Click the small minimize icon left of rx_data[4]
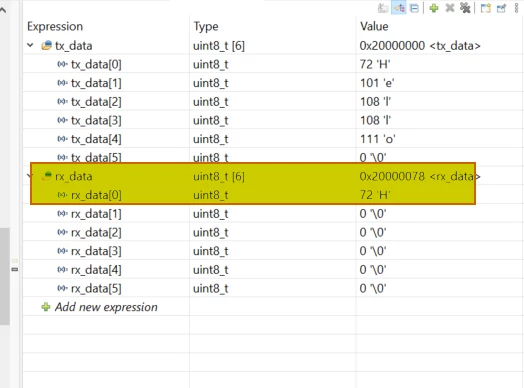The height and width of the screenshot is (388, 524). coord(15,269)
